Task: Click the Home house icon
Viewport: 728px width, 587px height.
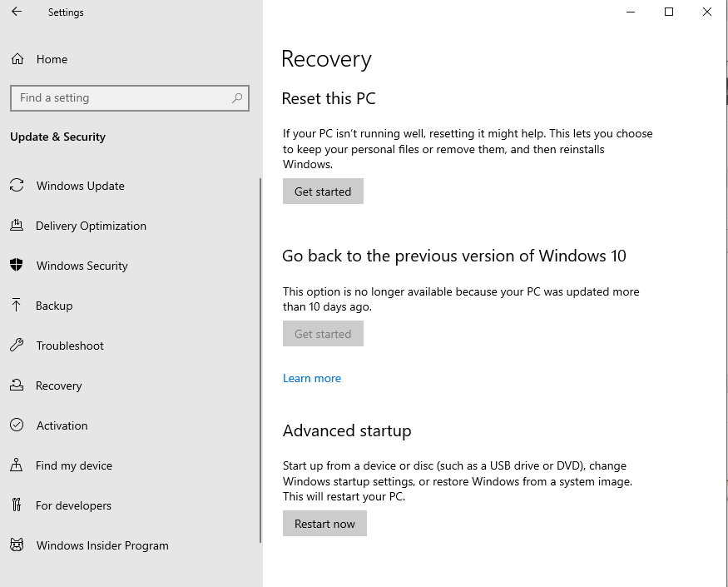Action: 17,59
